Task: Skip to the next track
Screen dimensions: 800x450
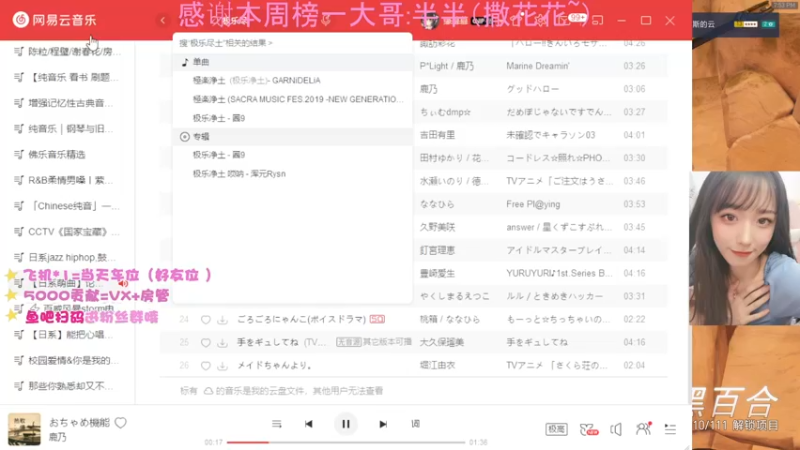Action: click(383, 424)
